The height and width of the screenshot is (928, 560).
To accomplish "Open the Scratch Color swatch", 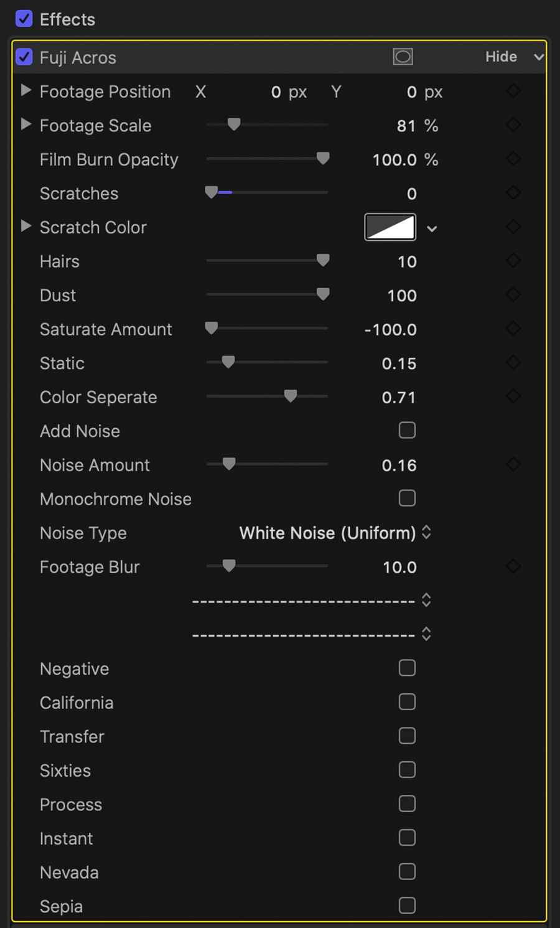I will (390, 227).
